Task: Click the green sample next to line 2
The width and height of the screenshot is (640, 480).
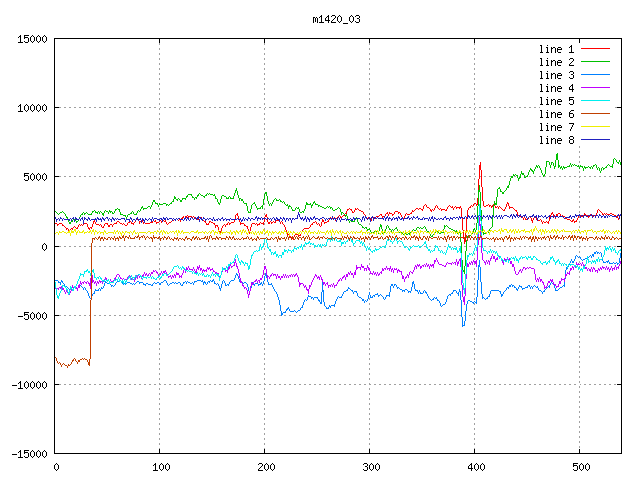Action: (x=596, y=62)
